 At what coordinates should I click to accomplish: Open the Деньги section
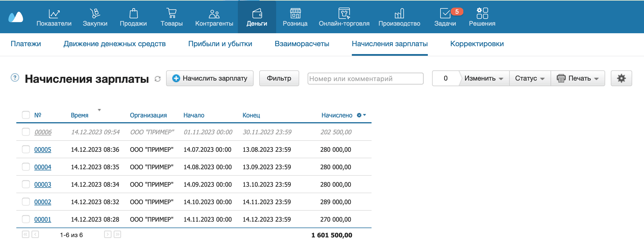tap(257, 17)
